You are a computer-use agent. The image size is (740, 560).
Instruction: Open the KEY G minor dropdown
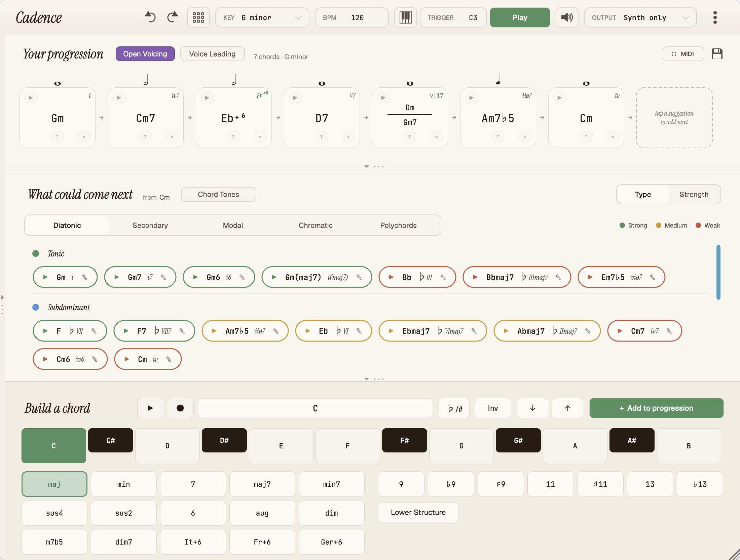262,17
